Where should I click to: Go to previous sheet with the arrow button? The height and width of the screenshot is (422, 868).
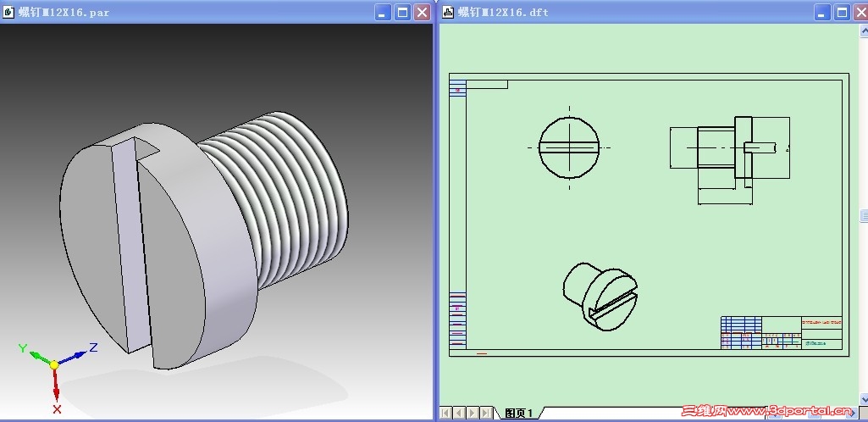459,413
